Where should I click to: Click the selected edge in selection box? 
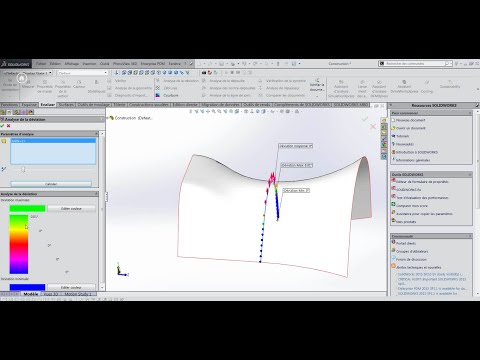pos(53,141)
